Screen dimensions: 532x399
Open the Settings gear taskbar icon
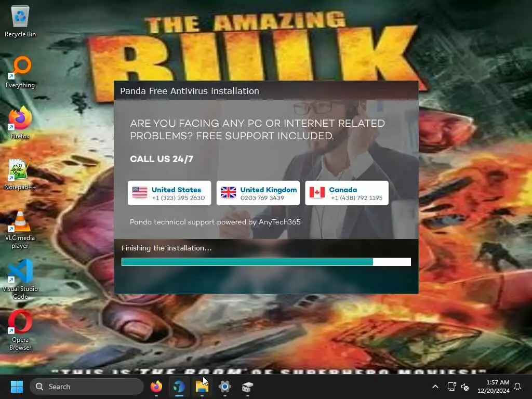pyautogui.click(x=224, y=387)
